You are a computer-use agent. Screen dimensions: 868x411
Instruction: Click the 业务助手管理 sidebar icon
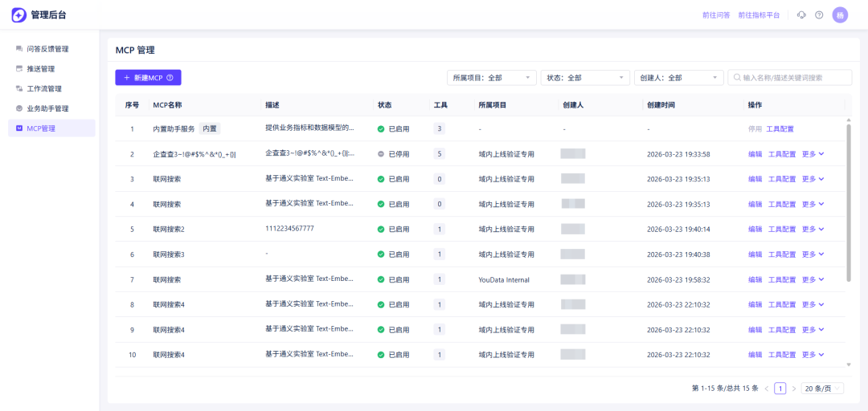[19, 108]
